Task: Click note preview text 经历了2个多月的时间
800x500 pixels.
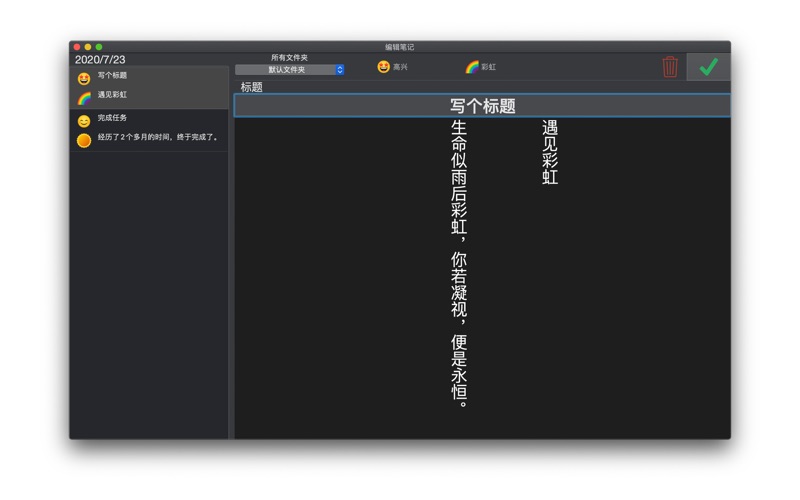Action: tap(157, 137)
